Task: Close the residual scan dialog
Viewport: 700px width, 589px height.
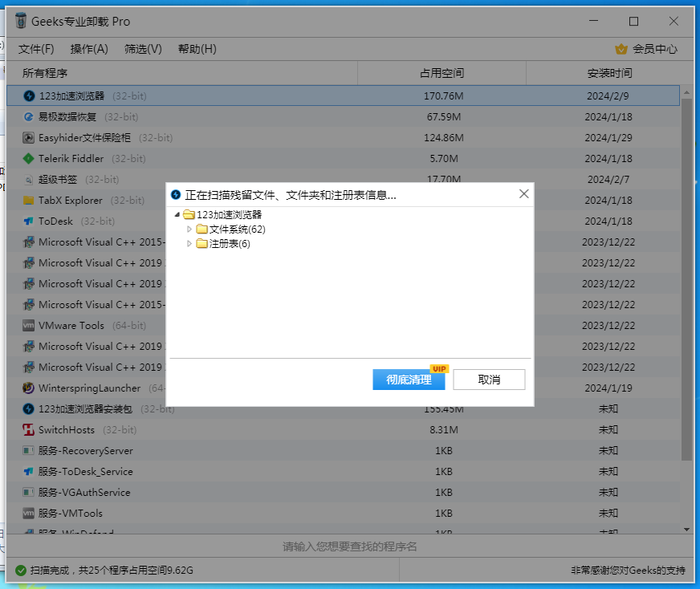Action: click(x=524, y=193)
